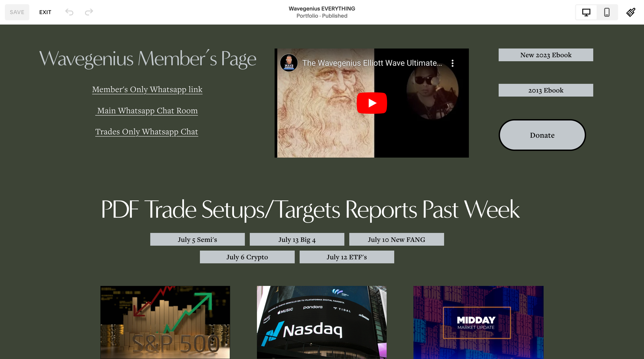Click the undo arrow icon

coord(69,12)
